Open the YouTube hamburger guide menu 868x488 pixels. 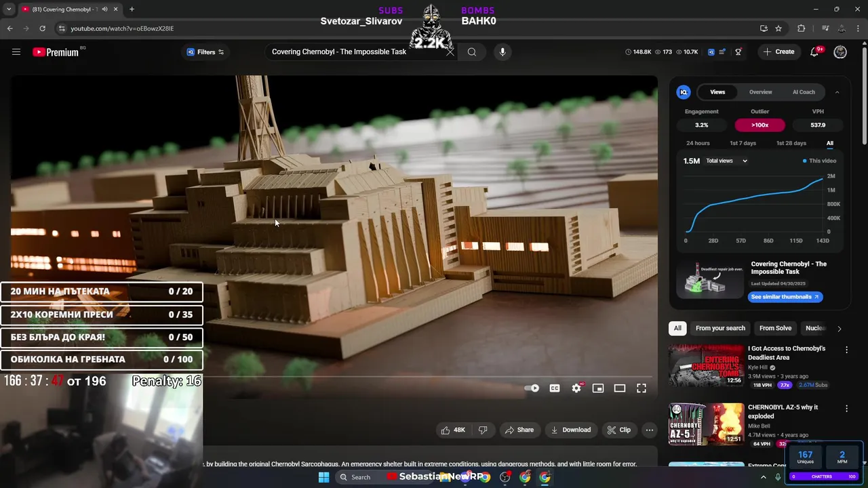(16, 52)
